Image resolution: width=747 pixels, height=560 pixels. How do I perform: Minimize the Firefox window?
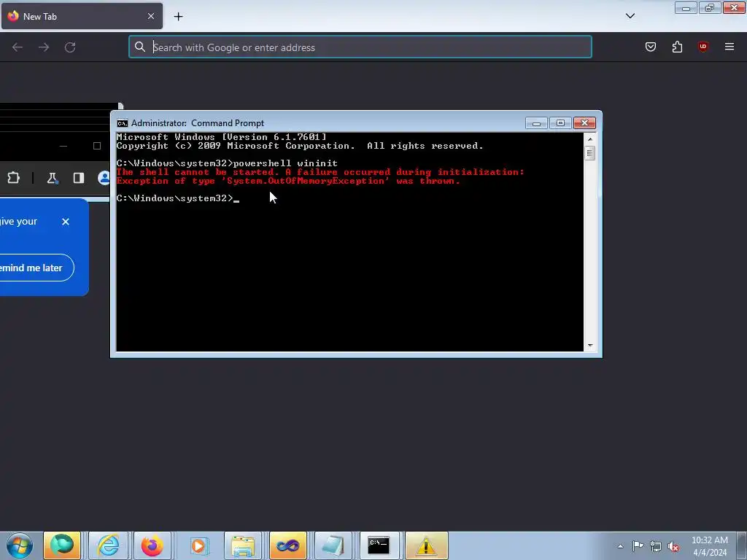click(x=686, y=8)
